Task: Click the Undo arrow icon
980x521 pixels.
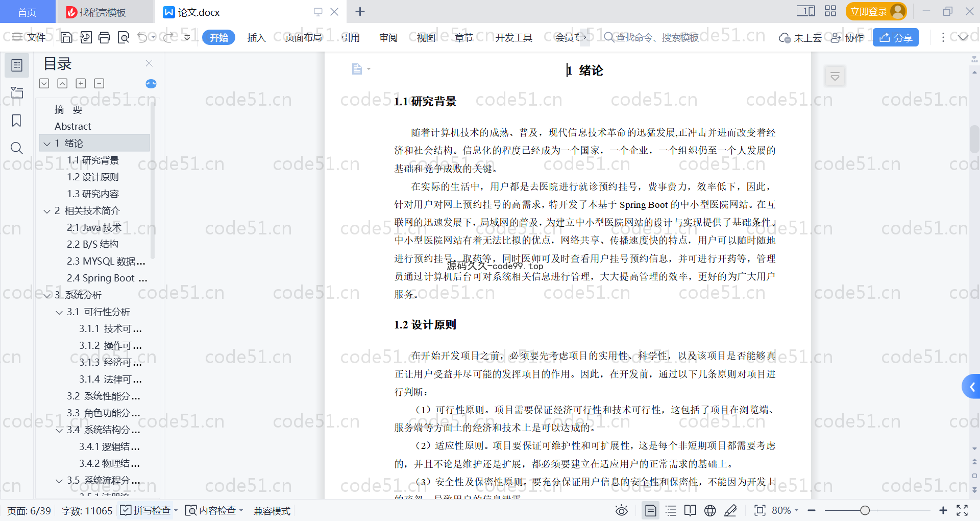Action: (142, 37)
